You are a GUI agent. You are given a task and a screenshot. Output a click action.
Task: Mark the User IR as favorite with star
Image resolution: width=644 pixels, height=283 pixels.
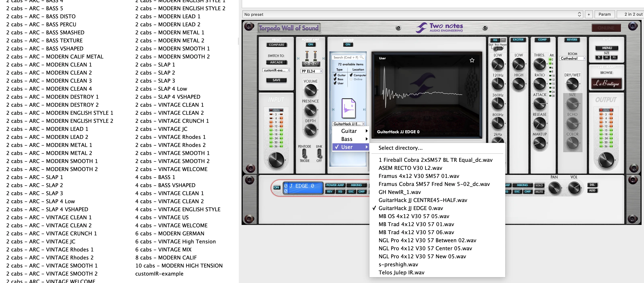click(472, 60)
